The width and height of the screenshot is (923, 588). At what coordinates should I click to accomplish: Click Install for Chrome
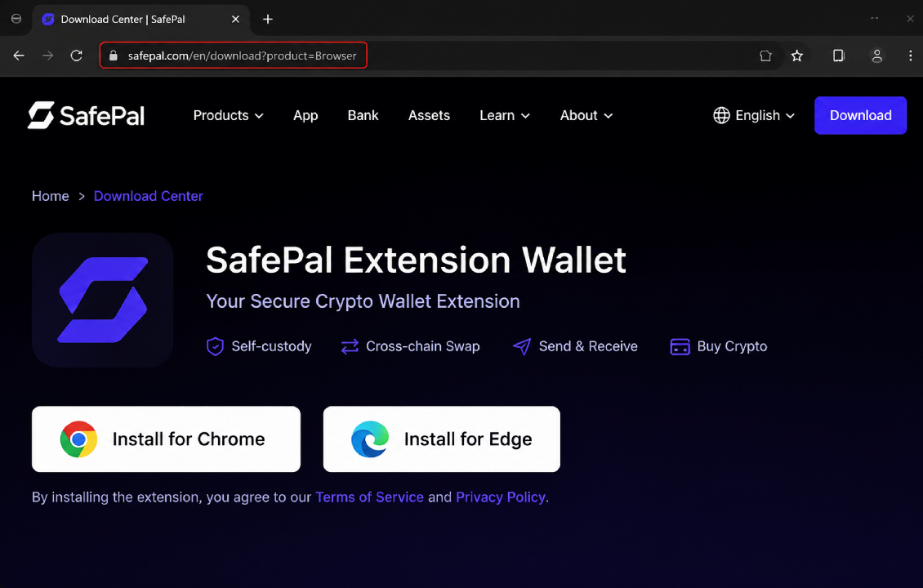(x=166, y=439)
